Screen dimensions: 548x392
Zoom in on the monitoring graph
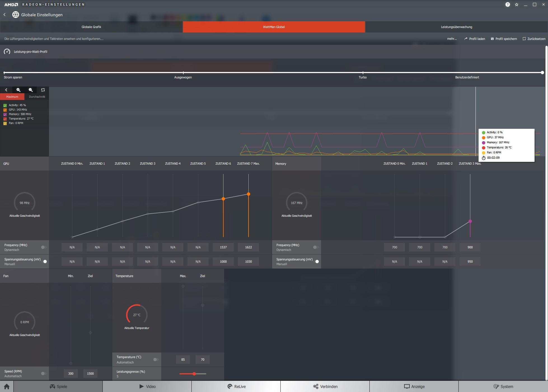tap(18, 90)
